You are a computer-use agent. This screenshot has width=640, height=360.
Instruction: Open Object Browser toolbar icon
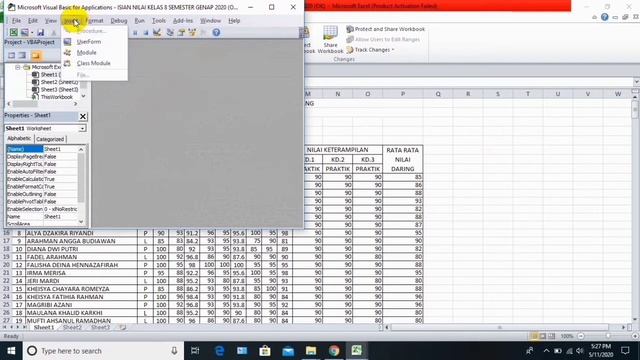pyautogui.click(x=192, y=32)
